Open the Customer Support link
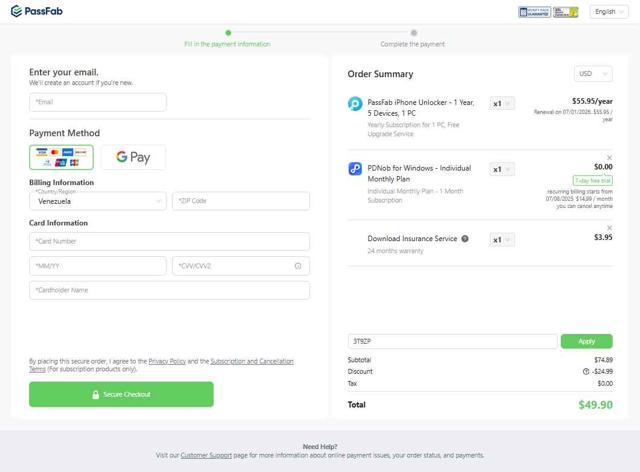The width and height of the screenshot is (640, 472). click(206, 455)
